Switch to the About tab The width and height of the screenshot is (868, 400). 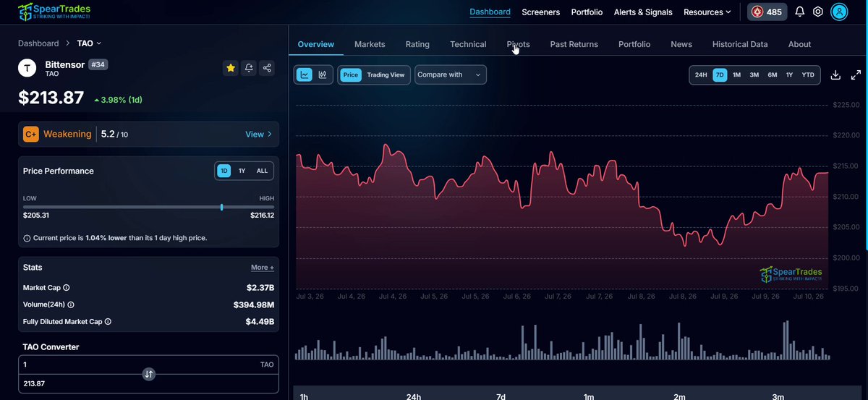[799, 44]
